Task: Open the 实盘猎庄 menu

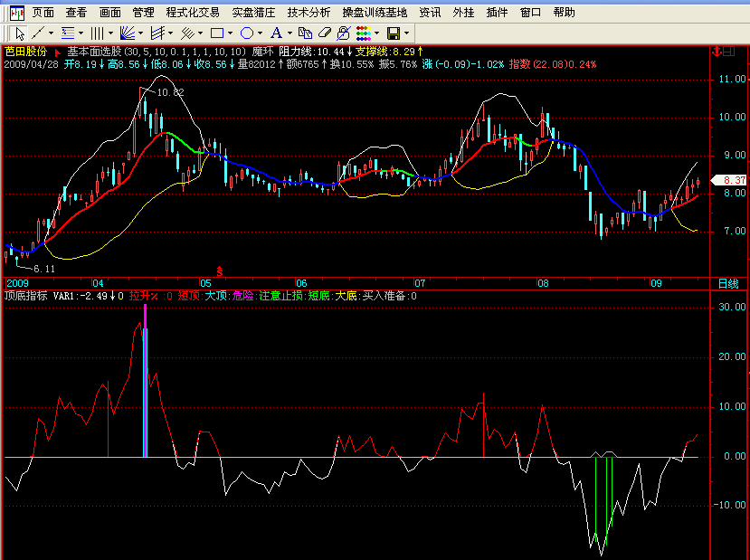Action: click(253, 13)
